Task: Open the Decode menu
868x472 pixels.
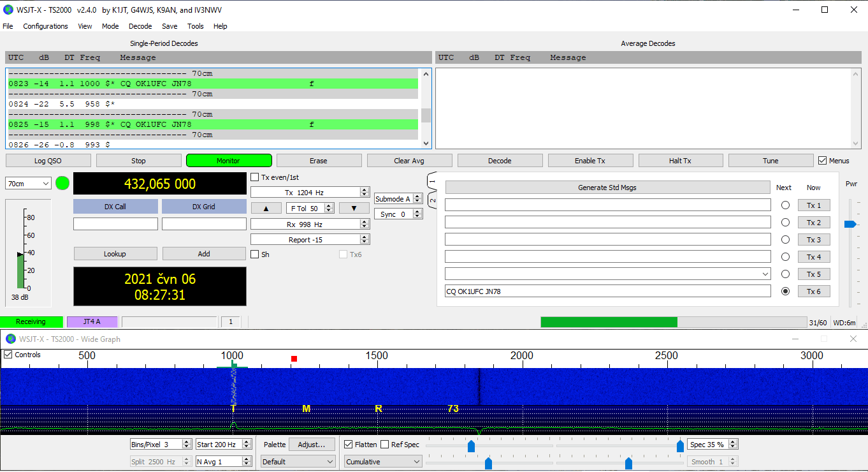Action: click(x=140, y=26)
